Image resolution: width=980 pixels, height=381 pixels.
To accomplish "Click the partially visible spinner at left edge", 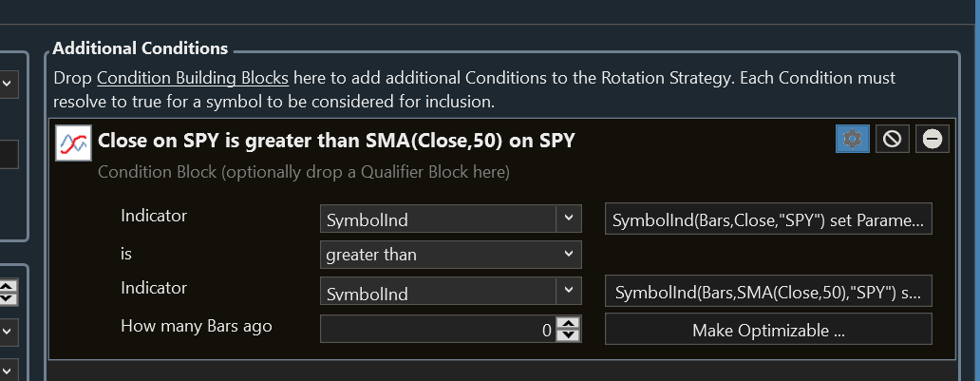I will [x=8, y=293].
